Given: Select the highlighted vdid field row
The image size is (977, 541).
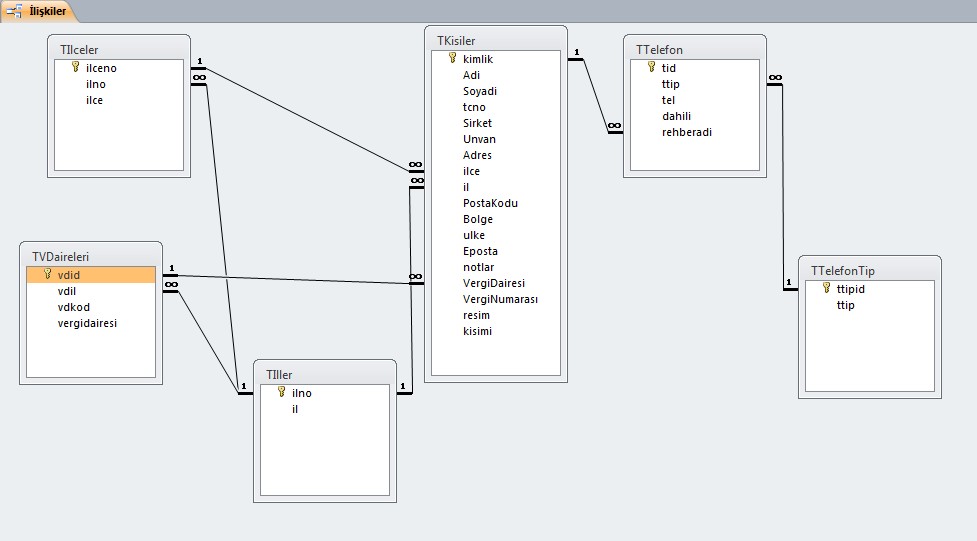Looking at the screenshot, I should [91, 275].
